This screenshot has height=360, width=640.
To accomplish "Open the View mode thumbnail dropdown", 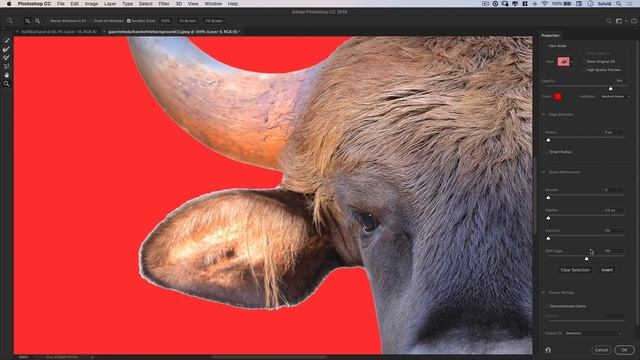I will tap(565, 62).
